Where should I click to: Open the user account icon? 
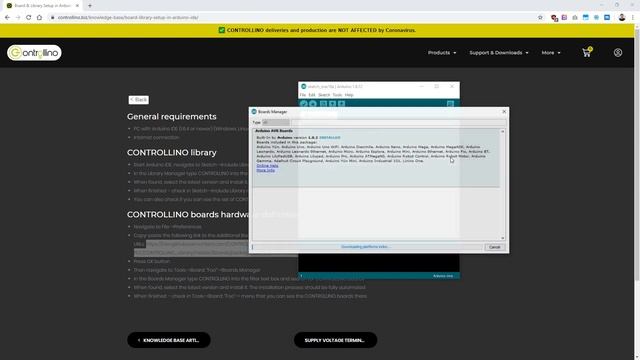[618, 52]
